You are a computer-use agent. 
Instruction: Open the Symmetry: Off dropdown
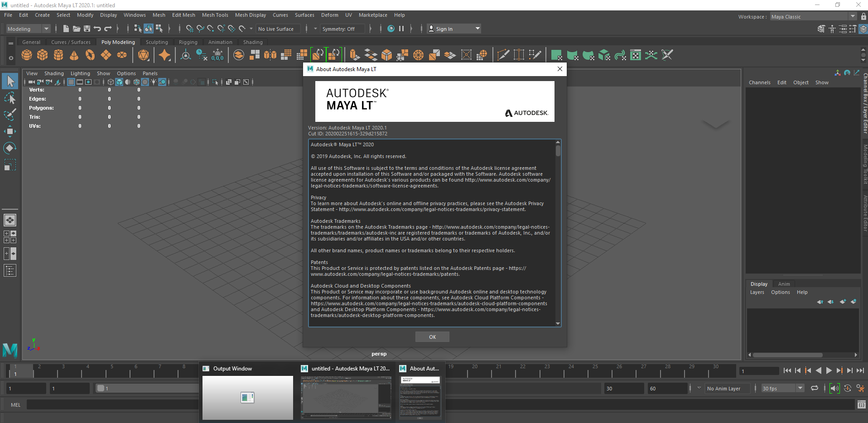tap(343, 29)
